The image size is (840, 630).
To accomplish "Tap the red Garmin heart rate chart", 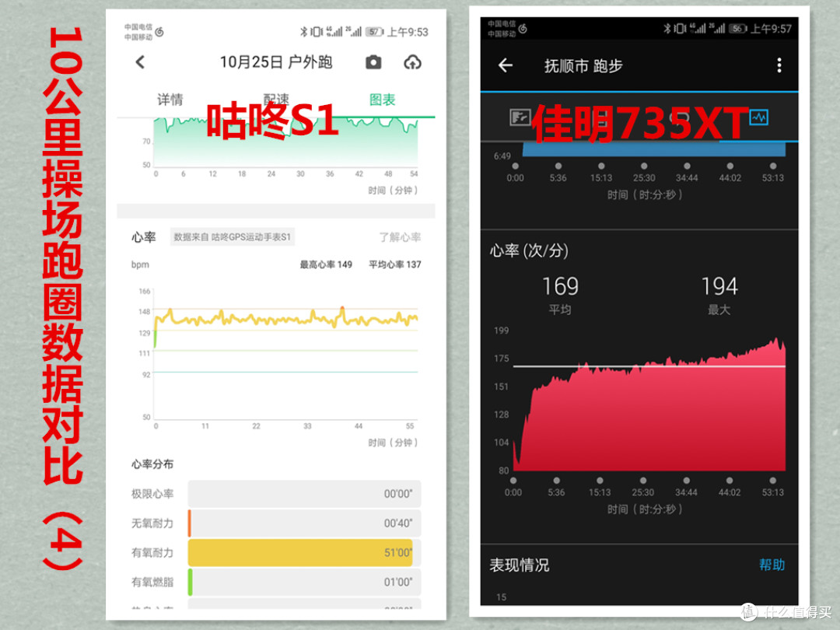I will point(649,403).
